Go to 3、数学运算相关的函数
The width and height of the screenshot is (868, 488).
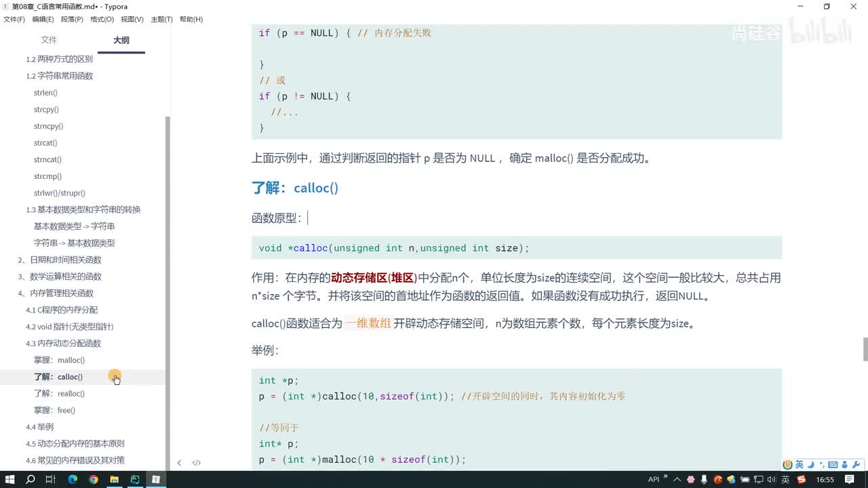pyautogui.click(x=60, y=277)
